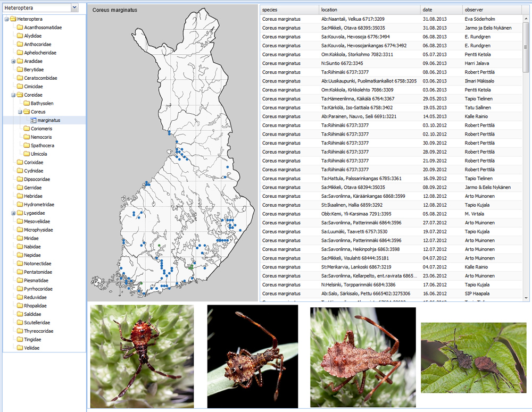Select Scutelleridae family
The width and height of the screenshot is (532, 412).
(37, 323)
